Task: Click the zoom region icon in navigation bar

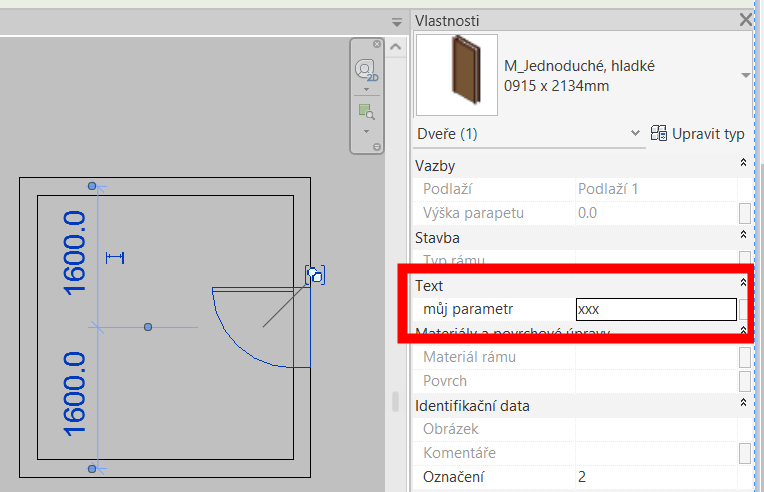Action: pos(366,111)
